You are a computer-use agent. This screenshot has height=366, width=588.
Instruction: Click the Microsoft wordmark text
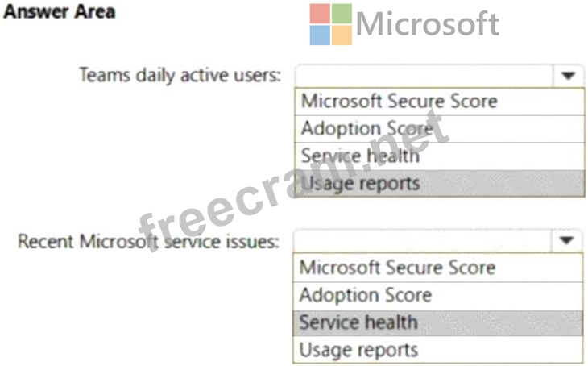[x=428, y=24]
